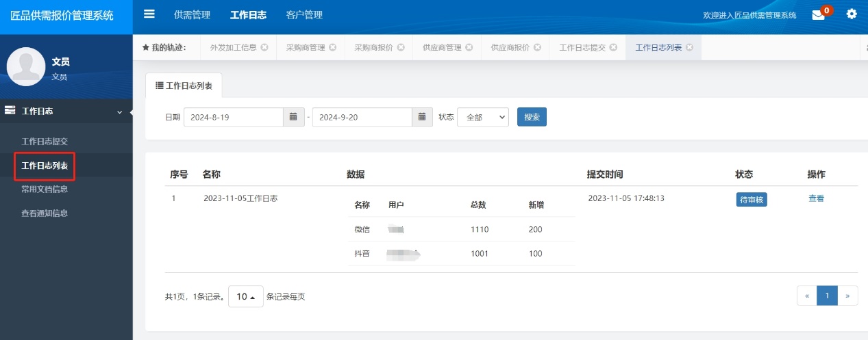The height and width of the screenshot is (340, 868).
Task: Close the 外发加工信息 tab
Action: click(264, 47)
